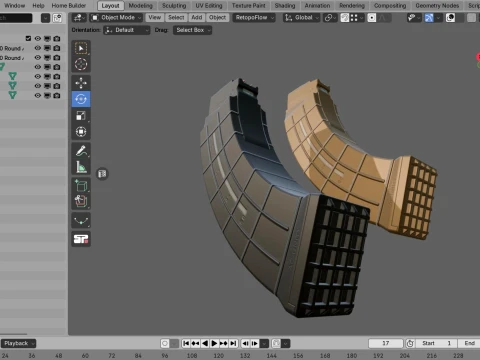Choose the Move tool
This screenshot has height=360, width=480.
81,83
